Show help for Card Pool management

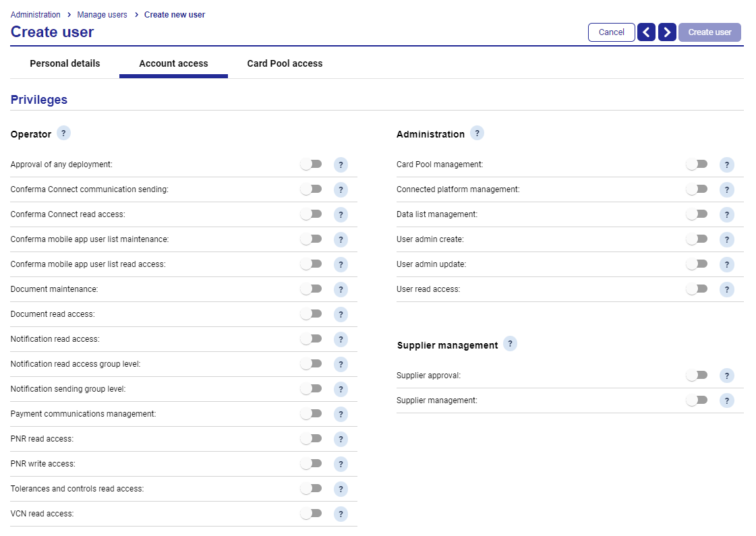727,165
